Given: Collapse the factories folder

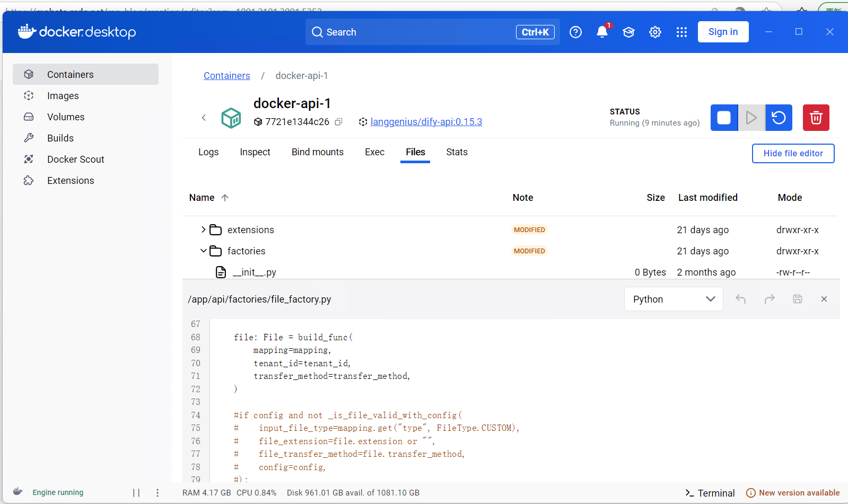Looking at the screenshot, I should pos(203,251).
